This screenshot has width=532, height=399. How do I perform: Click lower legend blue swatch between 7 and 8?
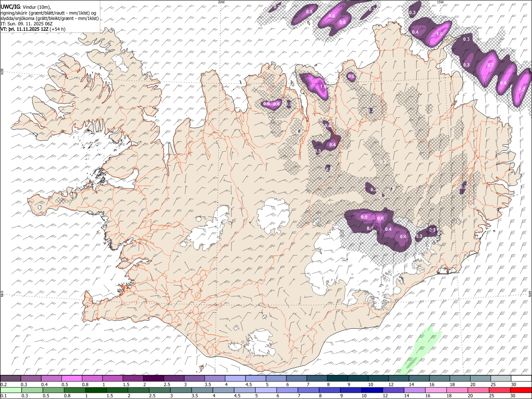308,390
